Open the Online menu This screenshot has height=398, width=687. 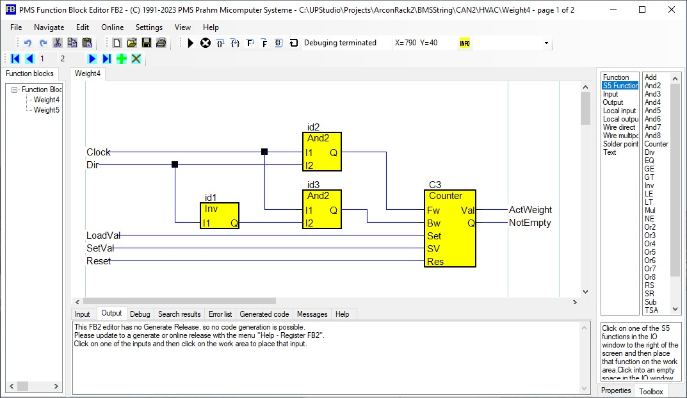pyautogui.click(x=113, y=27)
